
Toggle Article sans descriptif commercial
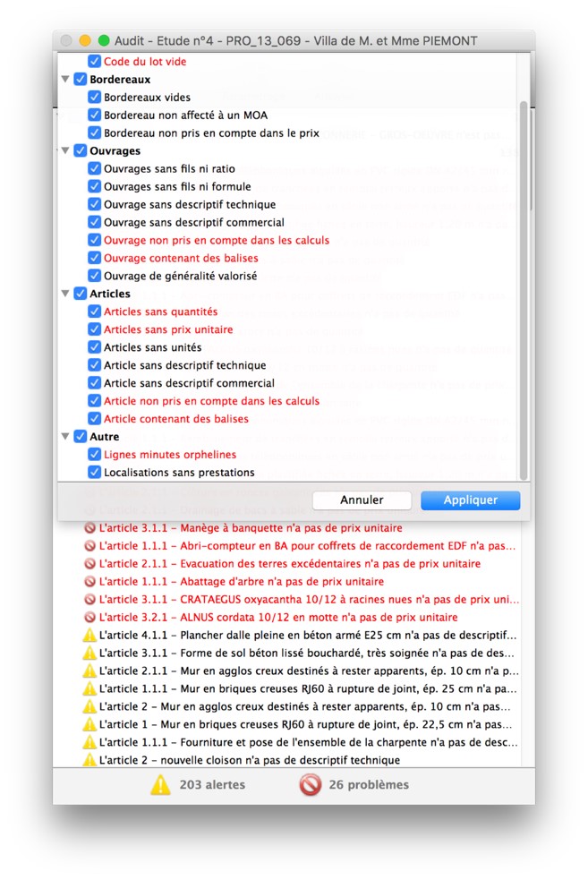[x=94, y=383]
